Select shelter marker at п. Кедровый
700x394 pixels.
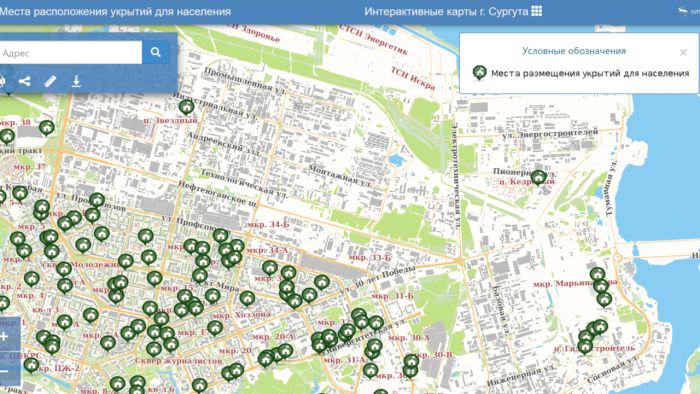tap(538, 178)
